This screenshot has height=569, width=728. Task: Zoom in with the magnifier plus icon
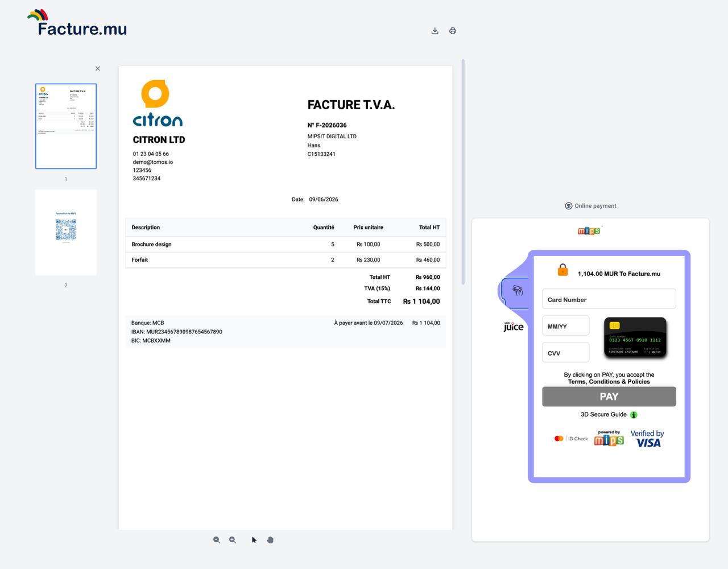[x=233, y=540]
